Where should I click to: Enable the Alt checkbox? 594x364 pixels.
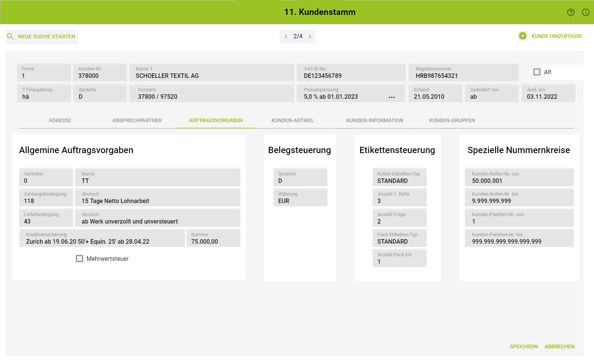(x=537, y=72)
